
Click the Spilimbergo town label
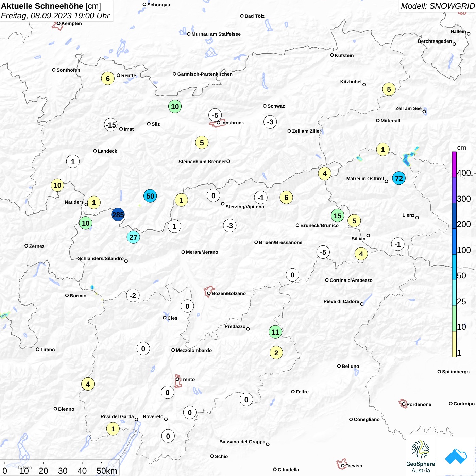click(456, 372)
